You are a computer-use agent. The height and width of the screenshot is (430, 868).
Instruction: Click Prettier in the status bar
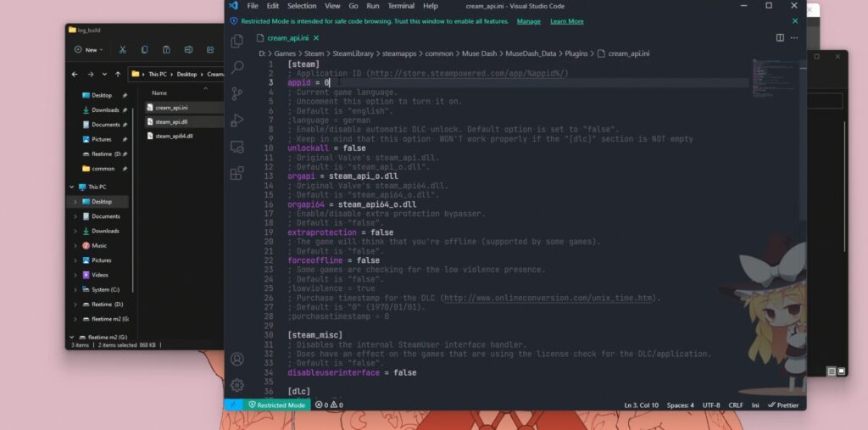pyautogui.click(x=782, y=405)
